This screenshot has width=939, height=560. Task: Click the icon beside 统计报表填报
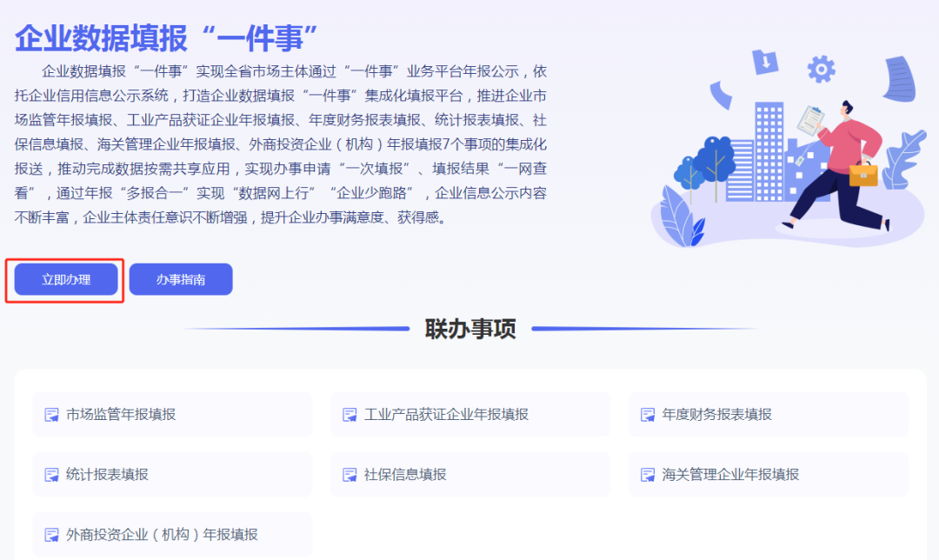click(x=52, y=475)
